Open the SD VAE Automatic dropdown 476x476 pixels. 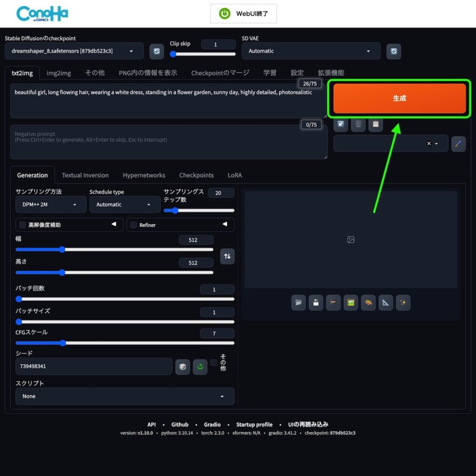[x=311, y=51]
